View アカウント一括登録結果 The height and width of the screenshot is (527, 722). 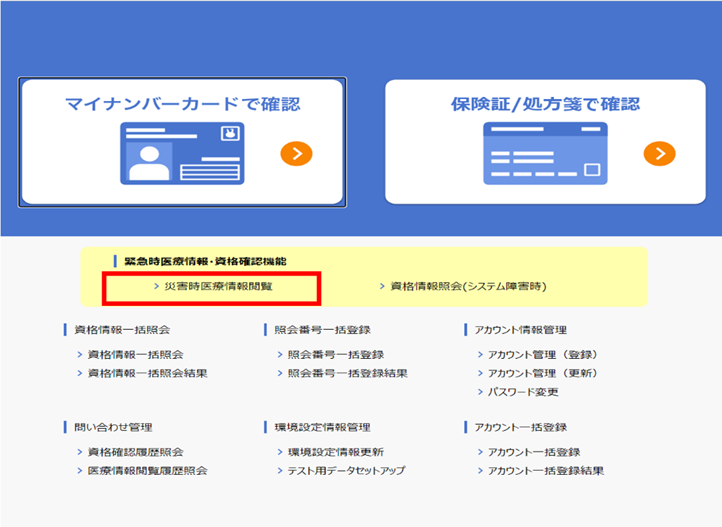pyautogui.click(x=546, y=471)
